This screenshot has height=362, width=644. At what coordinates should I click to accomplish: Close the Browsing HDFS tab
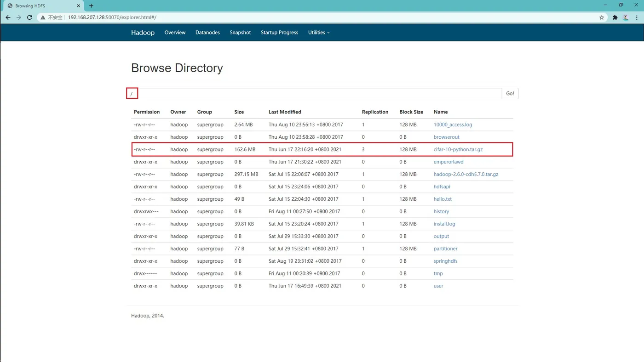[79, 6]
